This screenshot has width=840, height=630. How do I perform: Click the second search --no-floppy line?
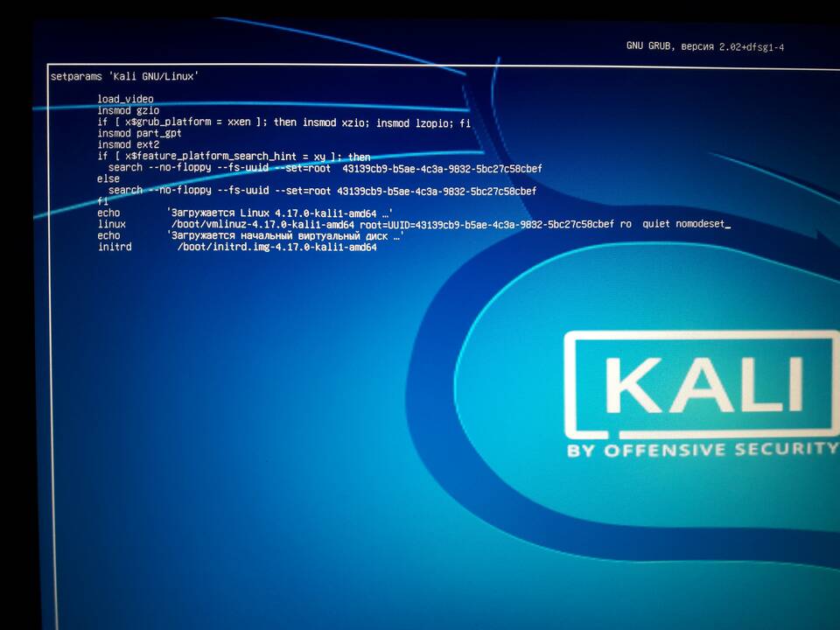(322, 191)
